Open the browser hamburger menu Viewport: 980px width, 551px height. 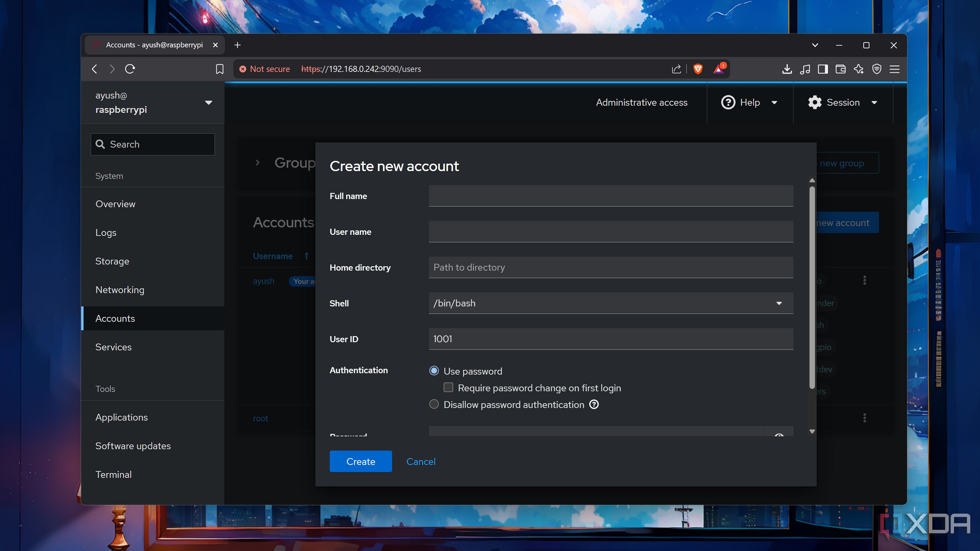coord(895,69)
